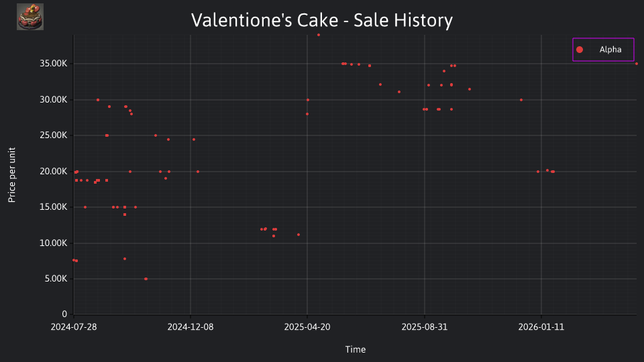Click the Price per unit axis title
Image resolution: width=644 pixels, height=362 pixels.
point(12,175)
